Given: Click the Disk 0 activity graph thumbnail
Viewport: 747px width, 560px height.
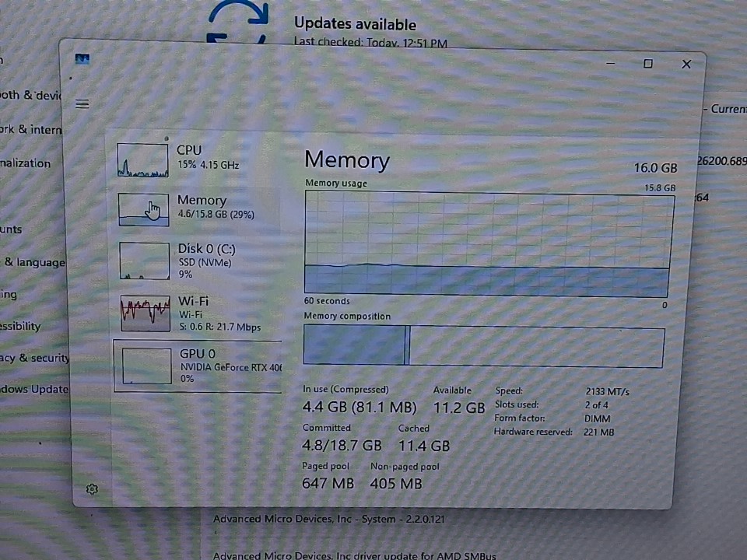Looking at the screenshot, I should [144, 261].
